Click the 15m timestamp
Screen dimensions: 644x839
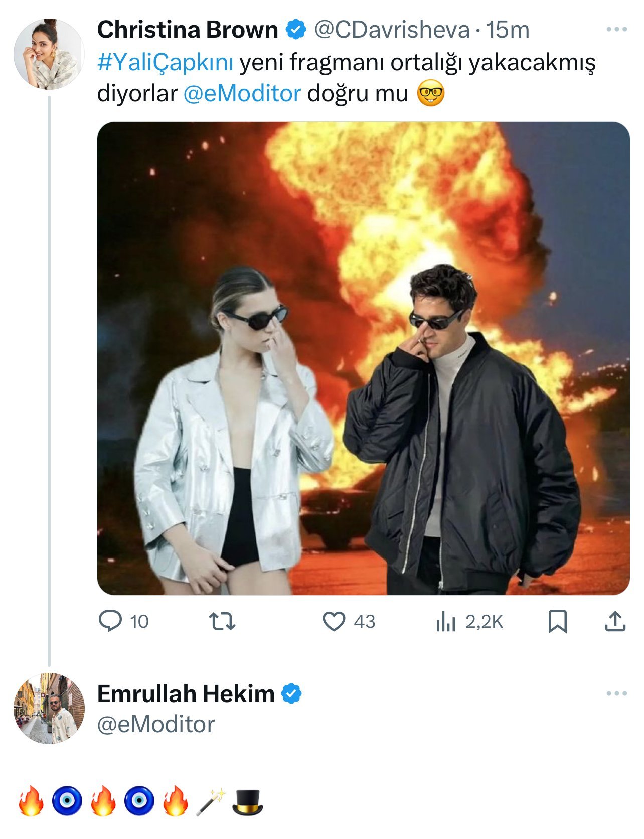pos(508,30)
